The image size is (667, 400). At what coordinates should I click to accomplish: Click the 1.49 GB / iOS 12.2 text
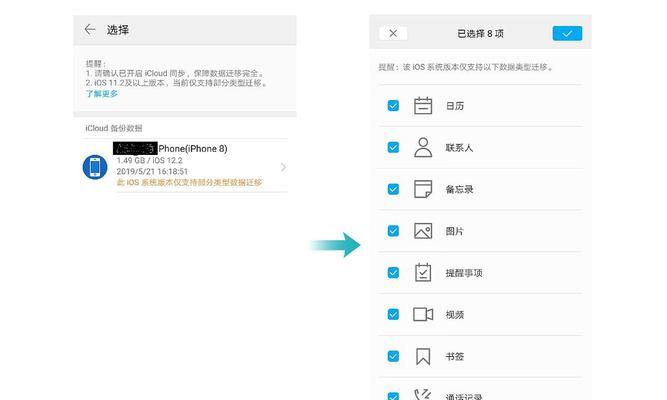click(x=149, y=160)
